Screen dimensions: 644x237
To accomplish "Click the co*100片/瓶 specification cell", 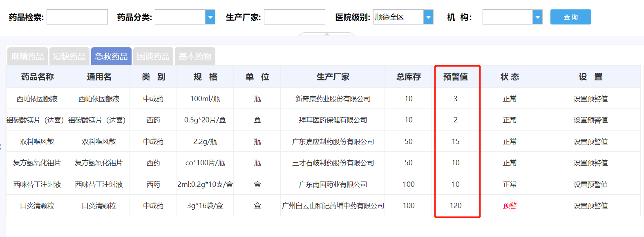I will [x=205, y=163].
